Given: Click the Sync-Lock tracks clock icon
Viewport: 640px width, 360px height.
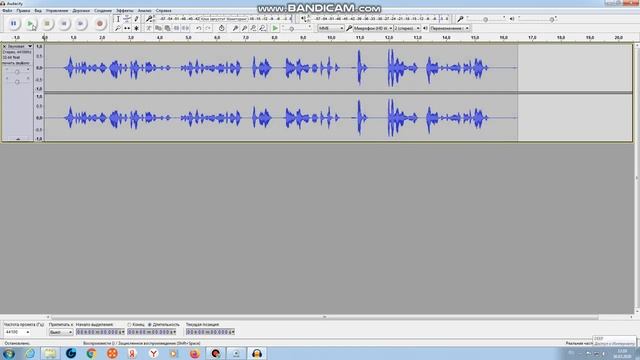Looking at the screenshot, I should [221, 28].
